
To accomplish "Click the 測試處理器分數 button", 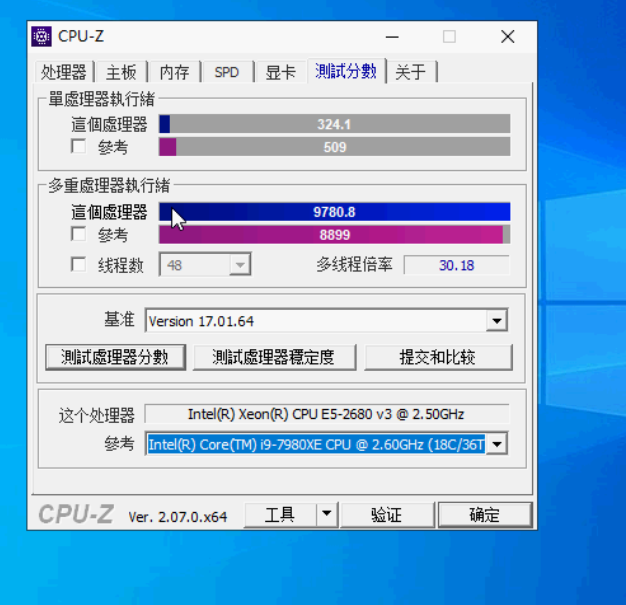I will [x=115, y=357].
